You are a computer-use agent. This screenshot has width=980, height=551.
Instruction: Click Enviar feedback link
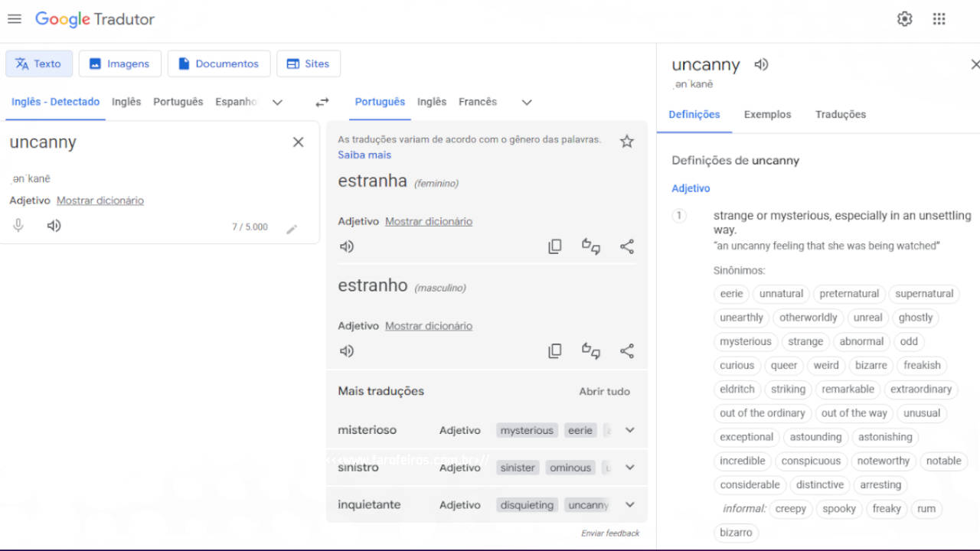(610, 533)
